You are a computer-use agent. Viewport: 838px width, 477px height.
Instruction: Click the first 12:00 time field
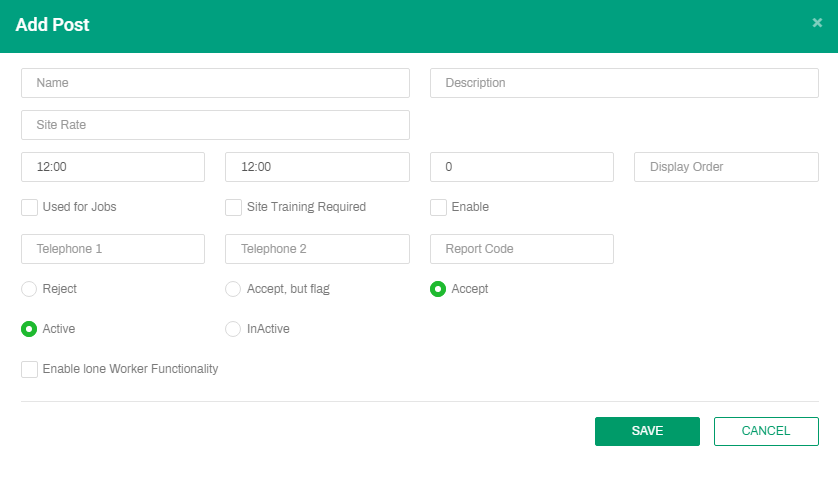(113, 167)
